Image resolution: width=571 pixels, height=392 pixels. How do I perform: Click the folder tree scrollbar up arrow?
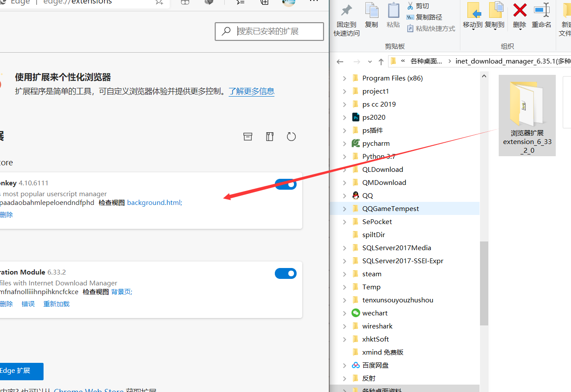484,76
